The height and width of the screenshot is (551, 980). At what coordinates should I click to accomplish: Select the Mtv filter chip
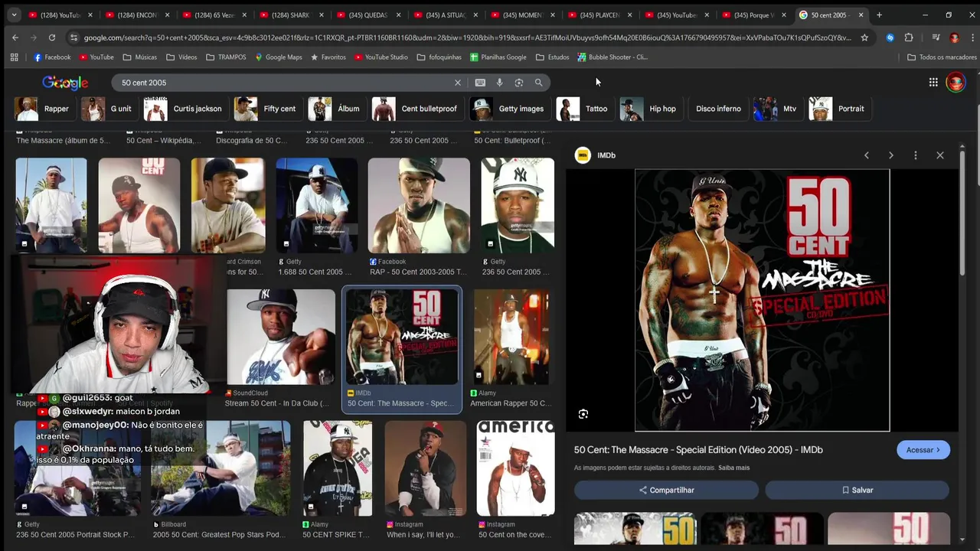coord(778,109)
